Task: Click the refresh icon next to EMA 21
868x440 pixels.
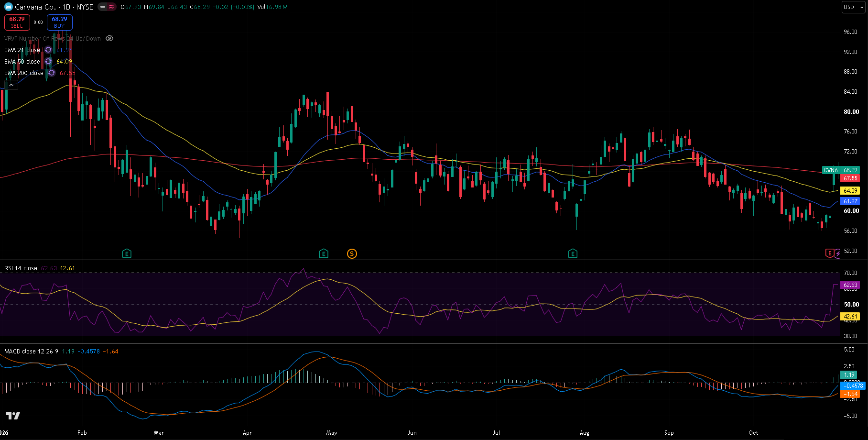Action: pyautogui.click(x=48, y=50)
